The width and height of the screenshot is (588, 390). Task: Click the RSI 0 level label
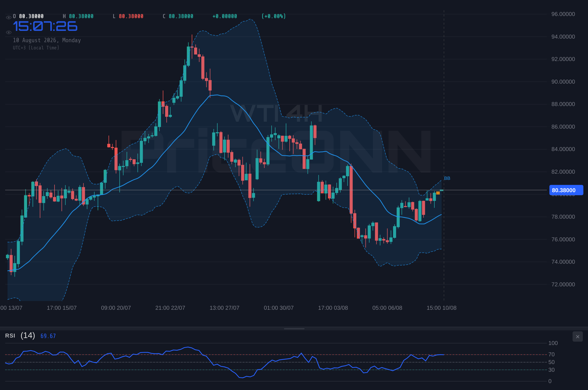(x=550, y=381)
